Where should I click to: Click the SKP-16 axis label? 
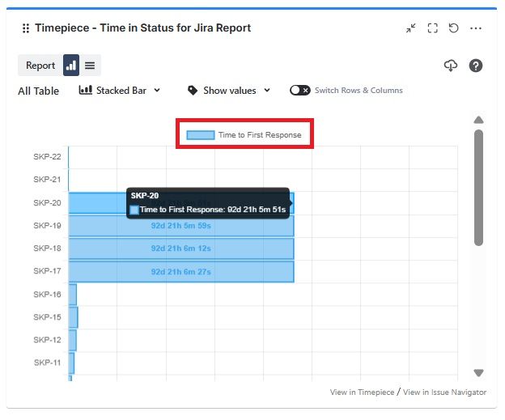click(47, 295)
